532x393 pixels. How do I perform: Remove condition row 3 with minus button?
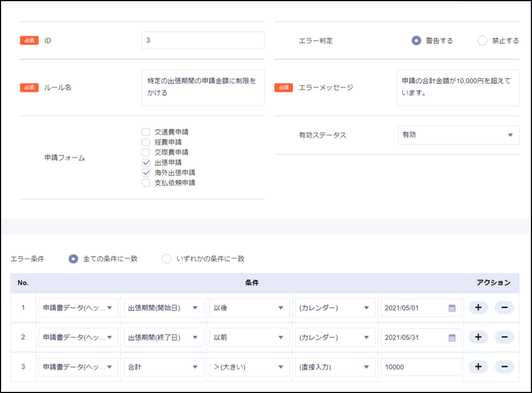pyautogui.click(x=504, y=366)
